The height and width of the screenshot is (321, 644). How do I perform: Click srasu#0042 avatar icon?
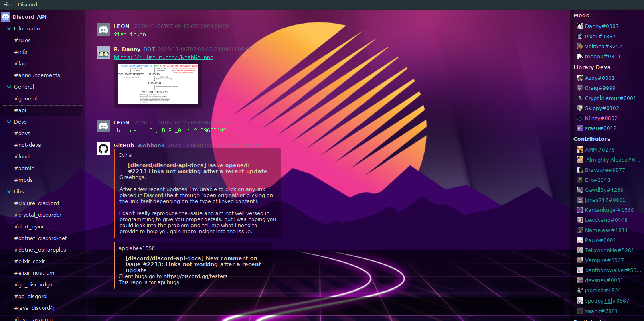[x=580, y=128]
